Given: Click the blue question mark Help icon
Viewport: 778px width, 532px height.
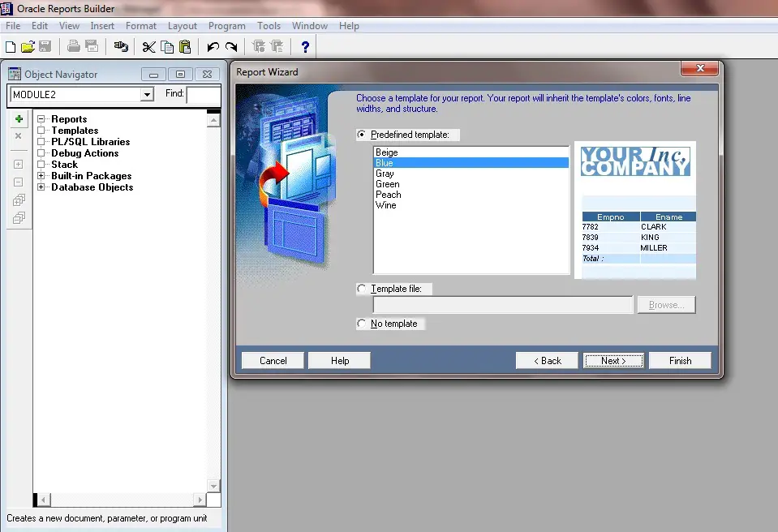Looking at the screenshot, I should coord(305,46).
